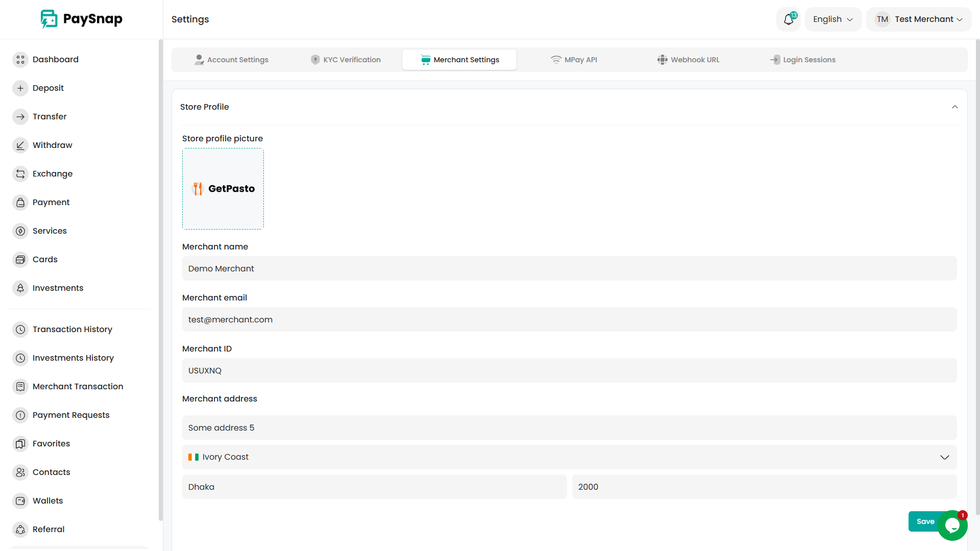The height and width of the screenshot is (551, 980).
Task: Click the PaySnap logo
Action: (82, 19)
